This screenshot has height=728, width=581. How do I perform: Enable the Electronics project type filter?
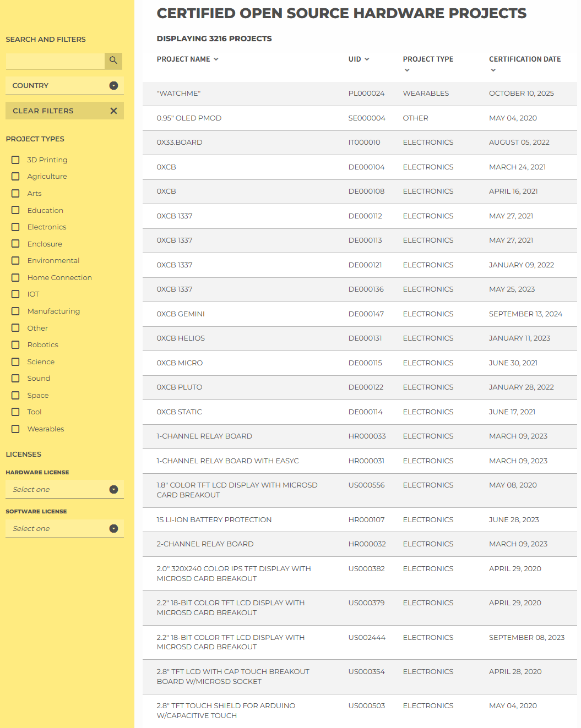(15, 227)
